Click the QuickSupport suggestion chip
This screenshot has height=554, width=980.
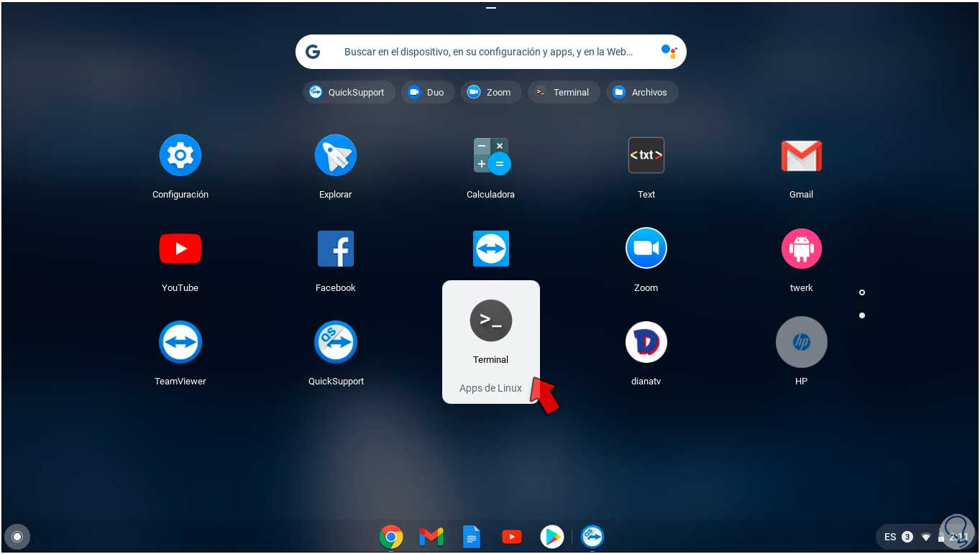tap(349, 92)
